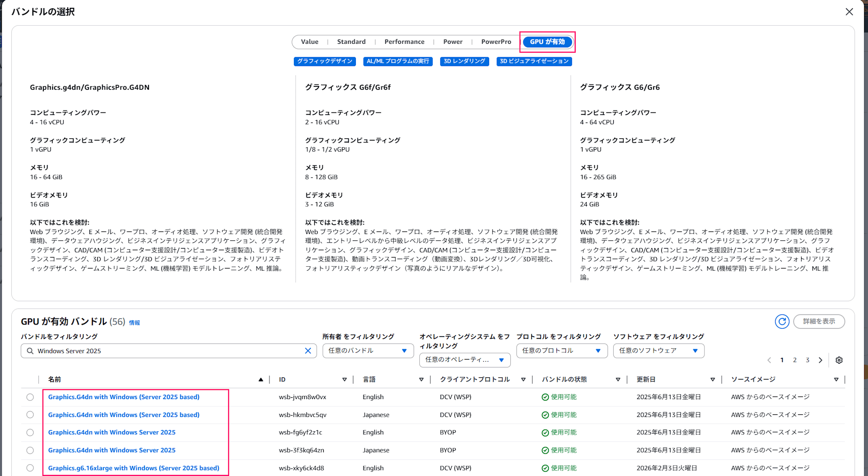Go to next page arrow
The image size is (868, 476).
click(x=820, y=360)
